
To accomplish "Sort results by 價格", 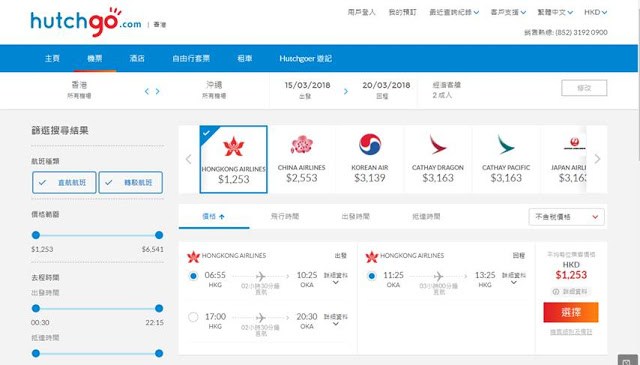I will (213, 216).
